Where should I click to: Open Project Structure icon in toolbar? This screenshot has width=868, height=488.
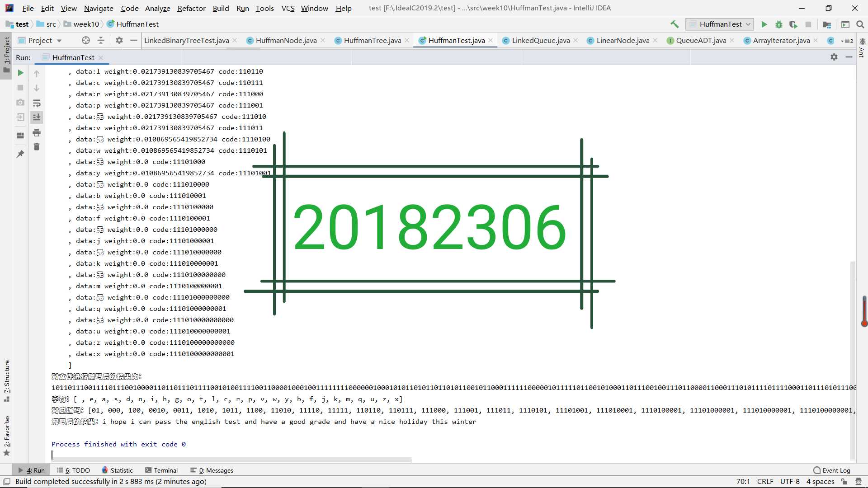click(827, 24)
